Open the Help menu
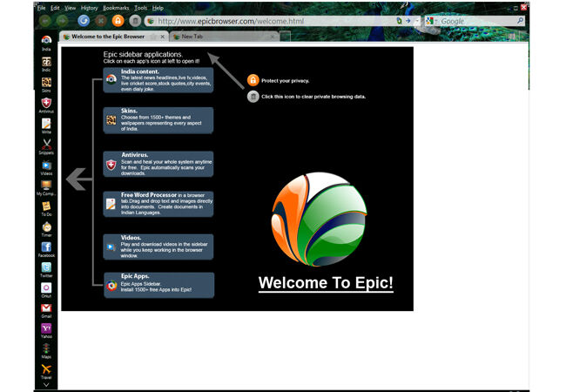Image resolution: width=566 pixels, height=392 pixels. 158,8
